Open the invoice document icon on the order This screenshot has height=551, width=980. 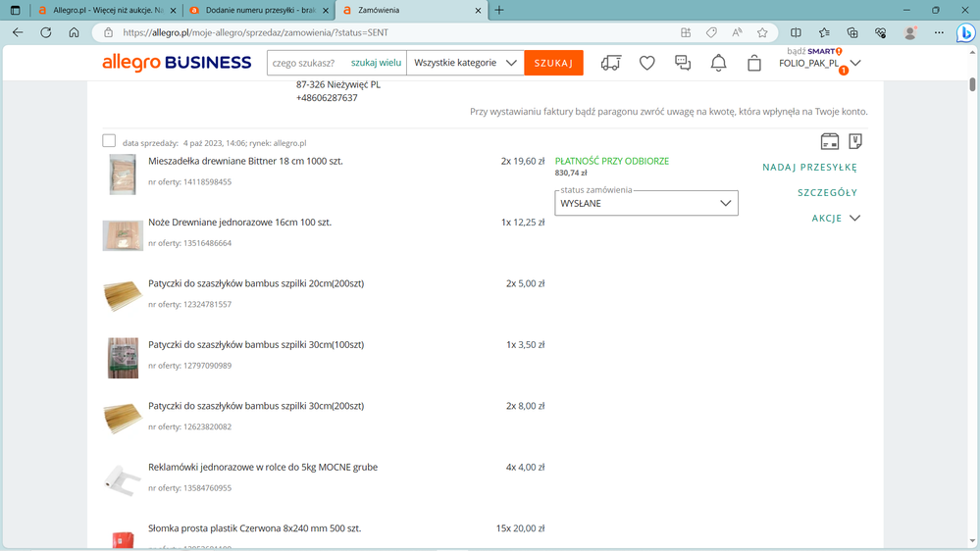tap(855, 142)
